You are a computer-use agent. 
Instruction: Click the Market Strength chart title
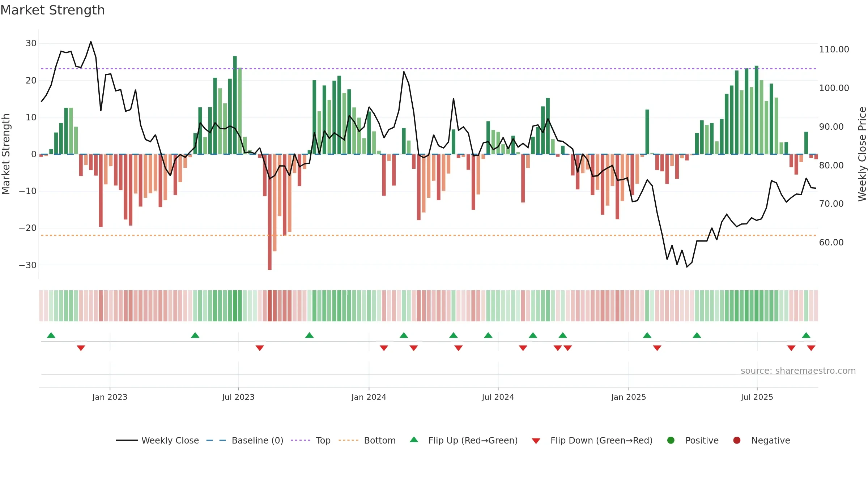pos(52,10)
